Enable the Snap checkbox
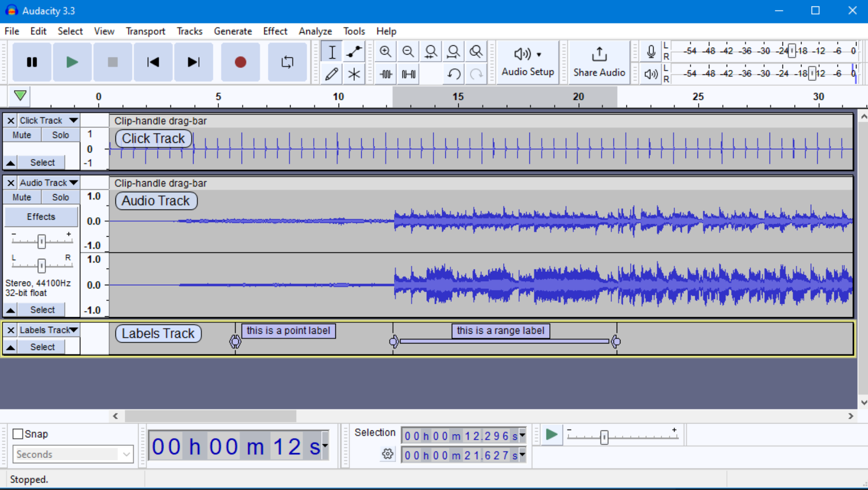 point(18,434)
